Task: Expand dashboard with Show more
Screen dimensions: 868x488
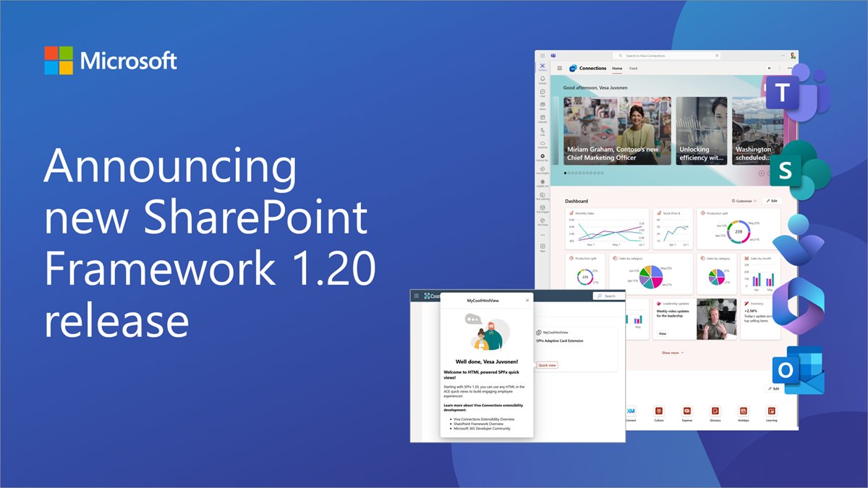Action: [x=672, y=353]
